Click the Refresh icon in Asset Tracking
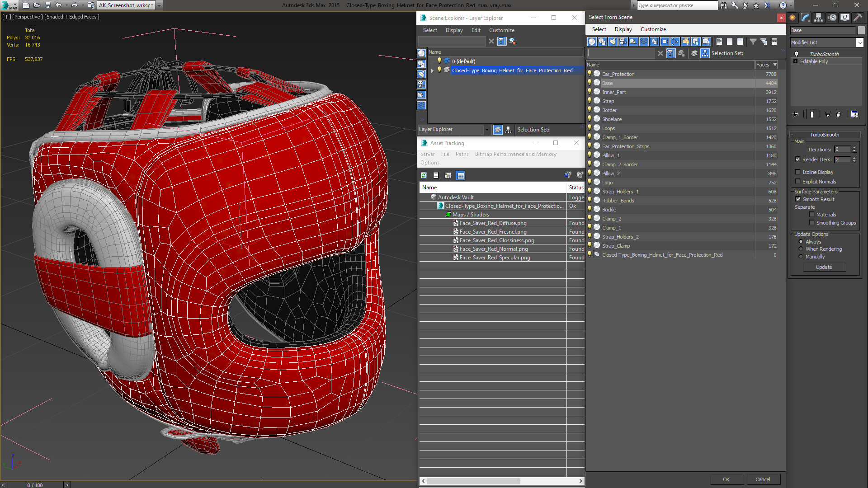 [x=424, y=175]
